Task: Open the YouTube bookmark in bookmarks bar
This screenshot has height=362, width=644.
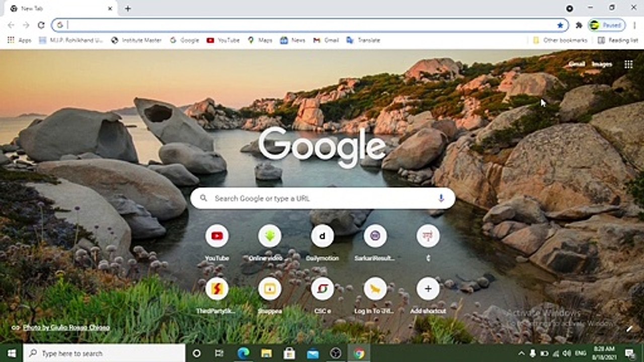Action: [223, 40]
